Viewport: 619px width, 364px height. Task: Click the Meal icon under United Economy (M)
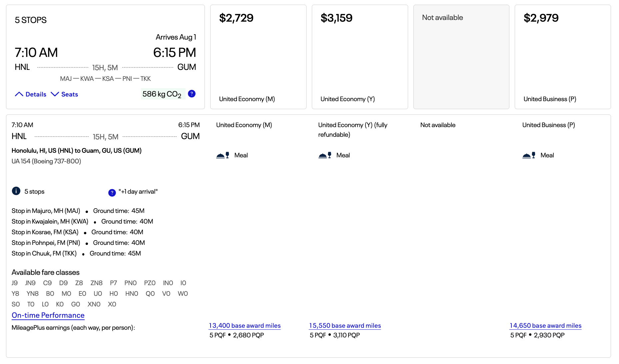(223, 155)
